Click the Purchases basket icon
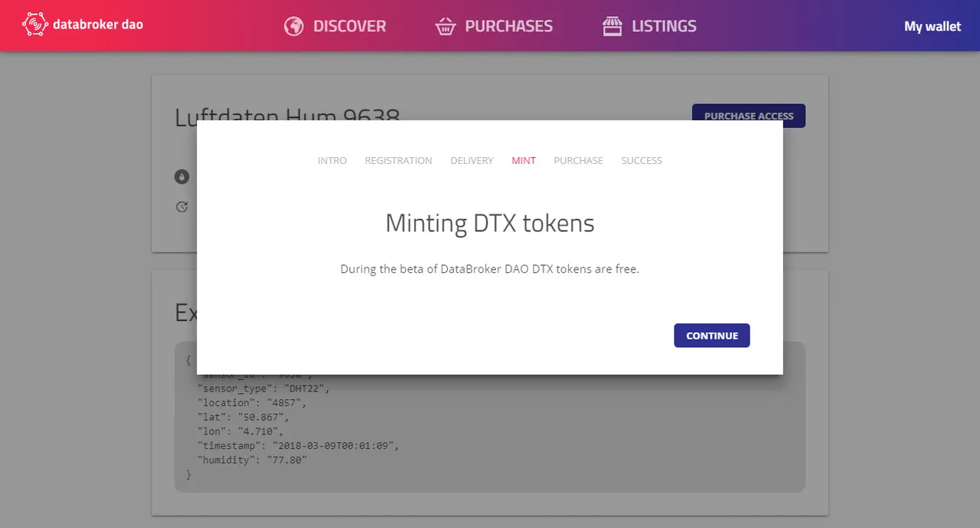The width and height of the screenshot is (980, 528). coord(446,27)
